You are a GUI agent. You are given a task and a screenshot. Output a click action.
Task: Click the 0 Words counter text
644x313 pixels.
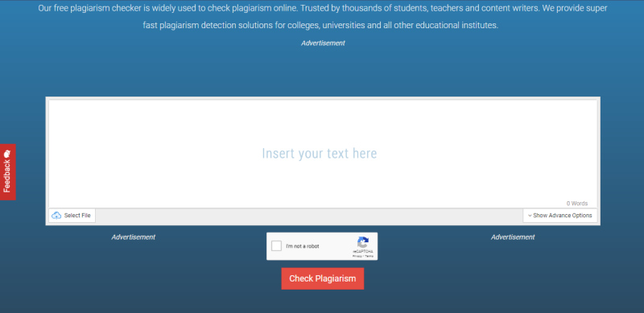pyautogui.click(x=577, y=204)
